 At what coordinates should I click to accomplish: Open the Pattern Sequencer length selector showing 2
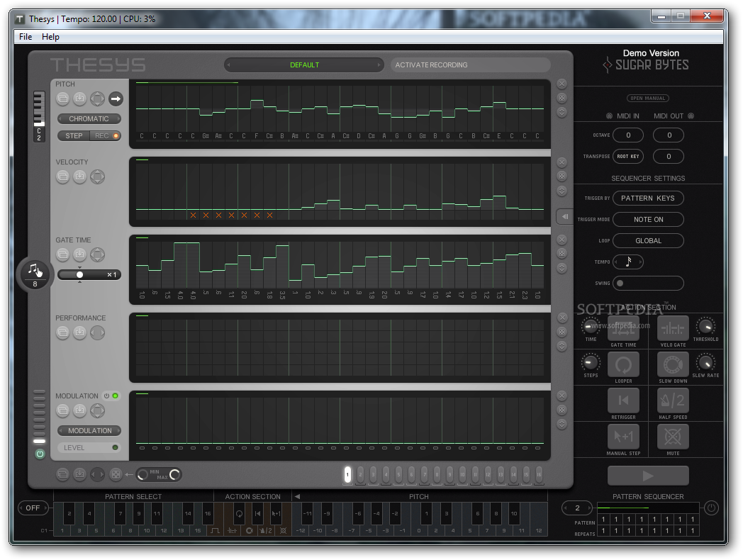(x=577, y=508)
